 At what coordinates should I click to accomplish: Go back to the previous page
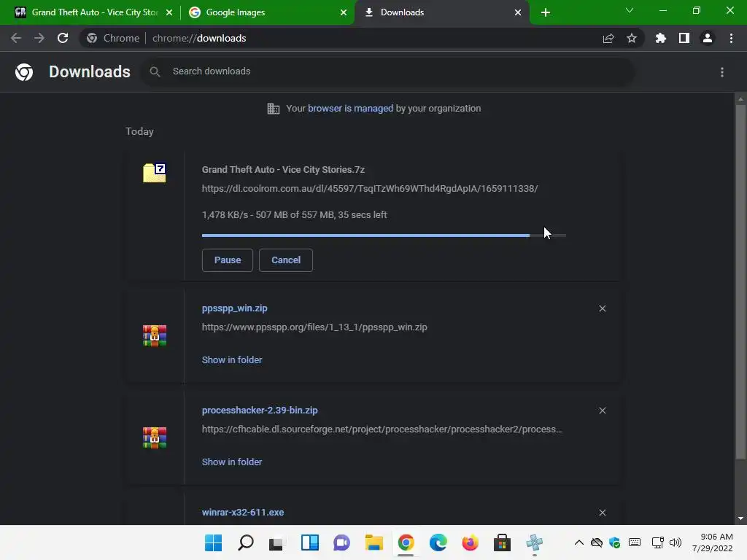coord(16,38)
